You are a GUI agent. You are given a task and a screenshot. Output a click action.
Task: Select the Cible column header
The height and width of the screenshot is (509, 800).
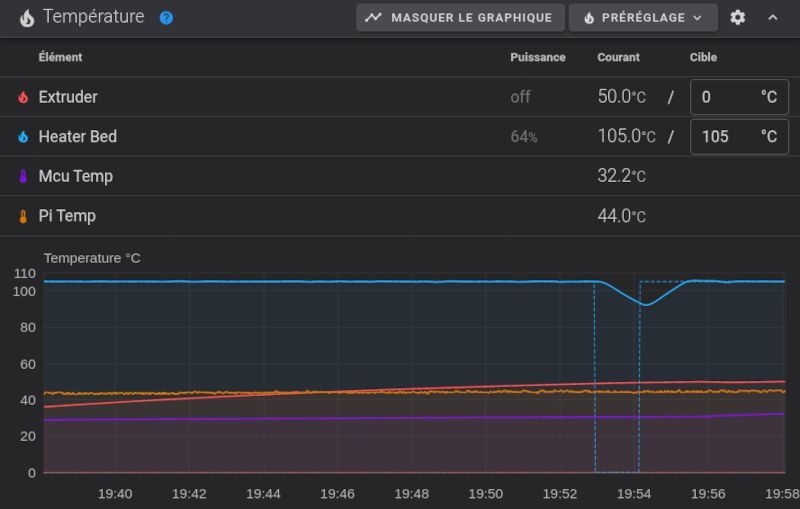[x=703, y=57]
